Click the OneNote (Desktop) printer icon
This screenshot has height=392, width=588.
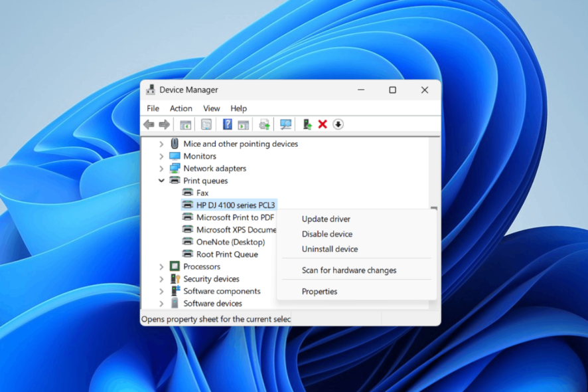pyautogui.click(x=188, y=242)
